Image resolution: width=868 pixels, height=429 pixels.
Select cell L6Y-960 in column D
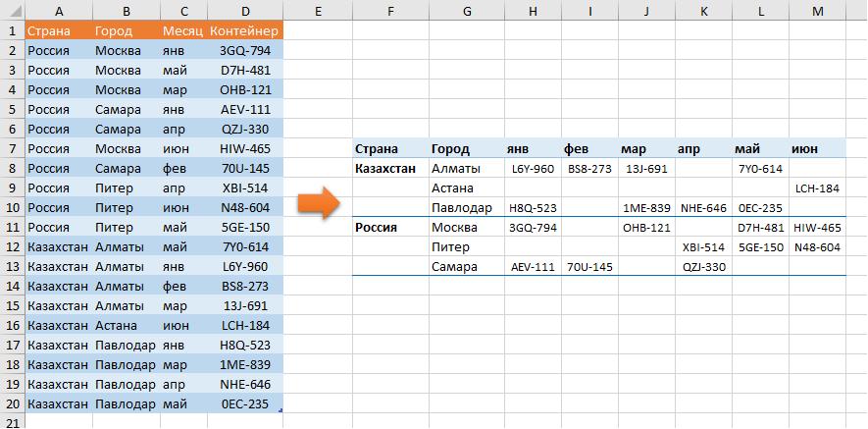tap(245, 267)
